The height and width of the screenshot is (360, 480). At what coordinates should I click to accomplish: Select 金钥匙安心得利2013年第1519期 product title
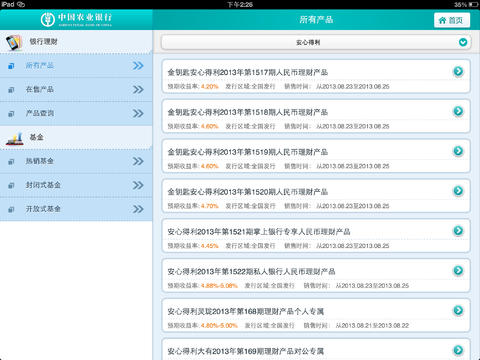point(248,152)
